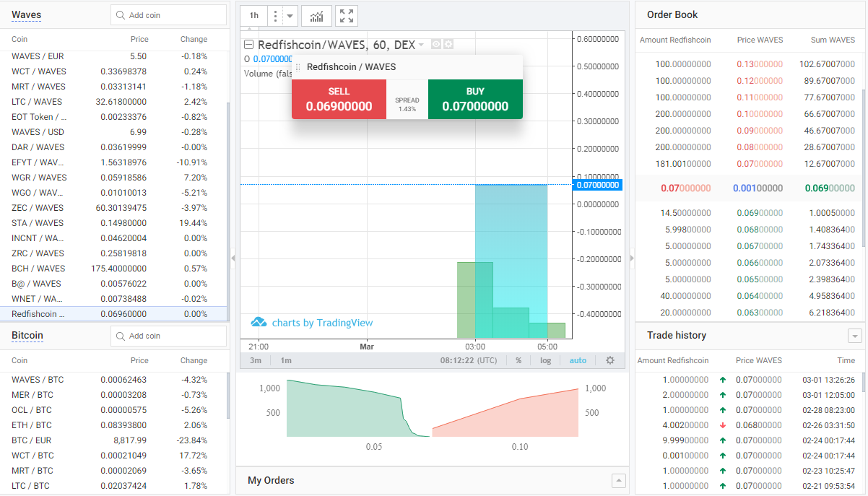Select the MER / BTC pair
The width and height of the screenshot is (868, 496).
point(113,395)
